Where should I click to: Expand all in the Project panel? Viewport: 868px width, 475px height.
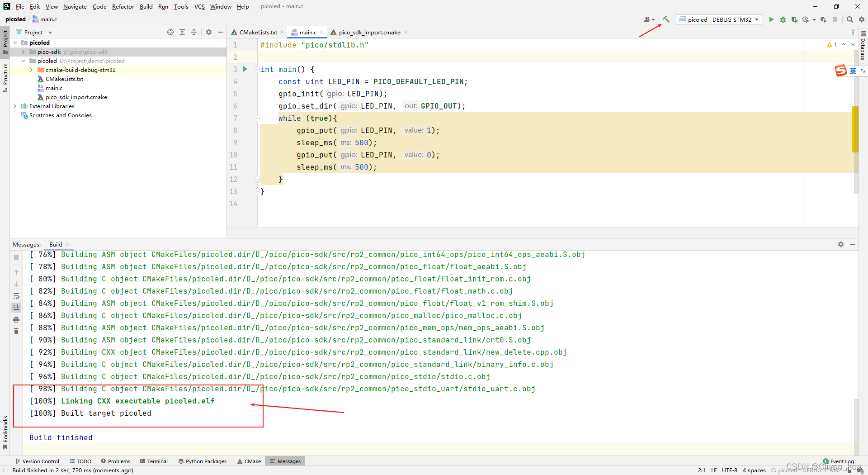pos(182,32)
